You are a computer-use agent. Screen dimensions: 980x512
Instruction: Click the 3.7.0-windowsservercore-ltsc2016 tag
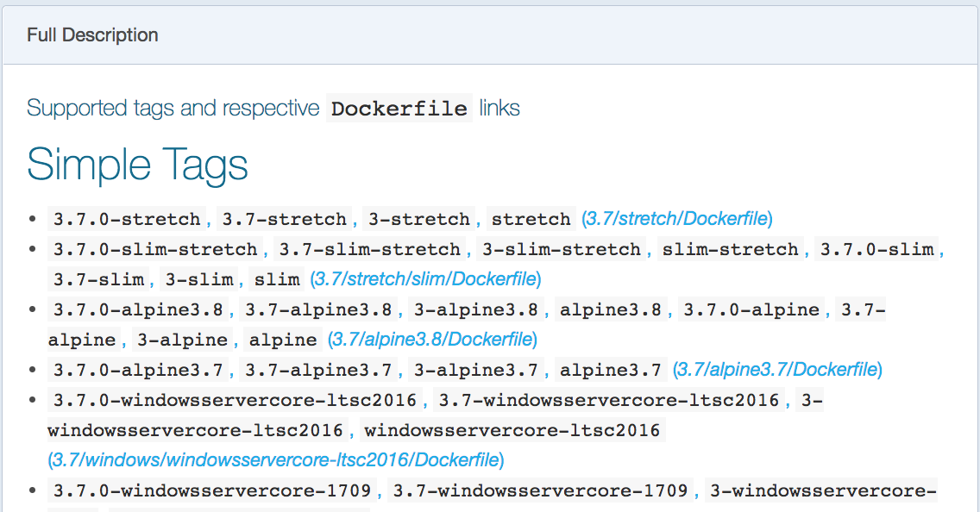pyautogui.click(x=235, y=400)
